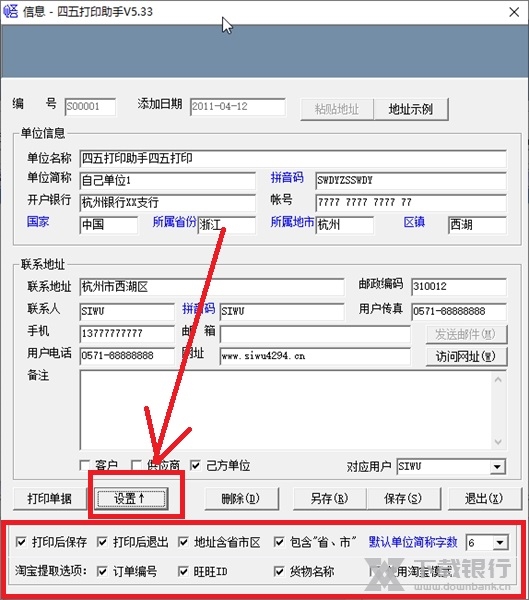Click the 网址 field www.siwu4294.cn
Viewport: 529px width, 600px height.
pos(315,356)
